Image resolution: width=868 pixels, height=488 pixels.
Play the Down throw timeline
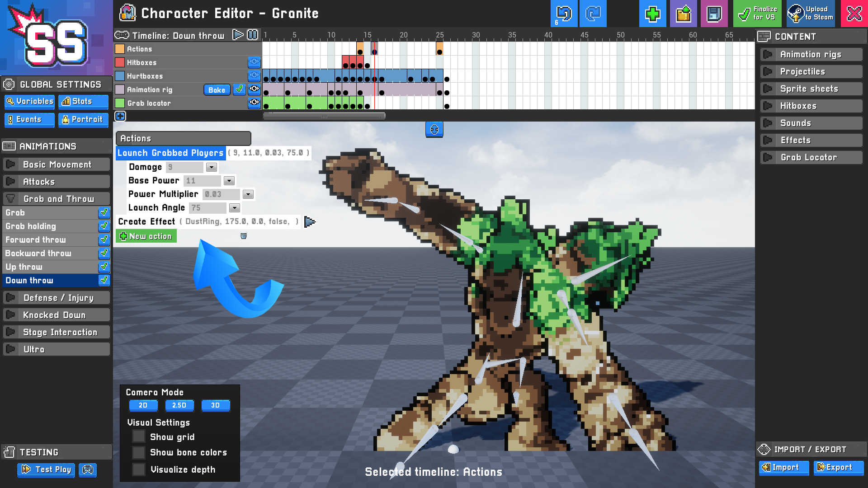(x=238, y=35)
